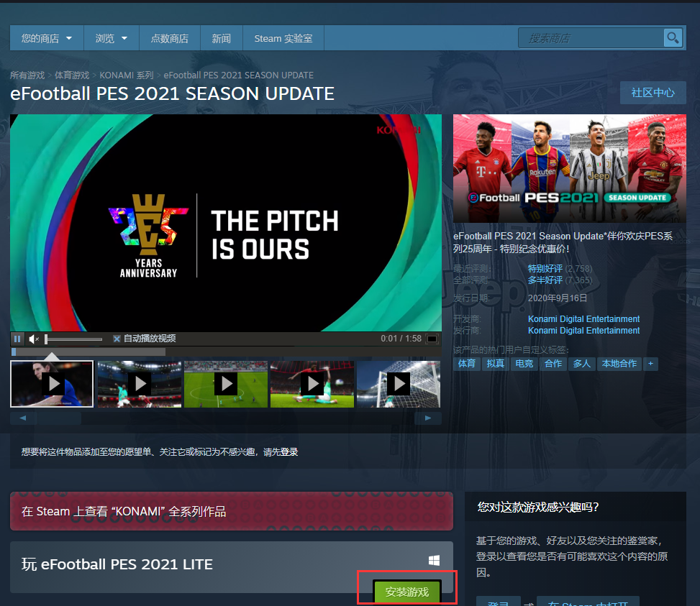Open the developer Konami Digital Entertainment link
This screenshot has height=606, width=700.
(x=584, y=319)
